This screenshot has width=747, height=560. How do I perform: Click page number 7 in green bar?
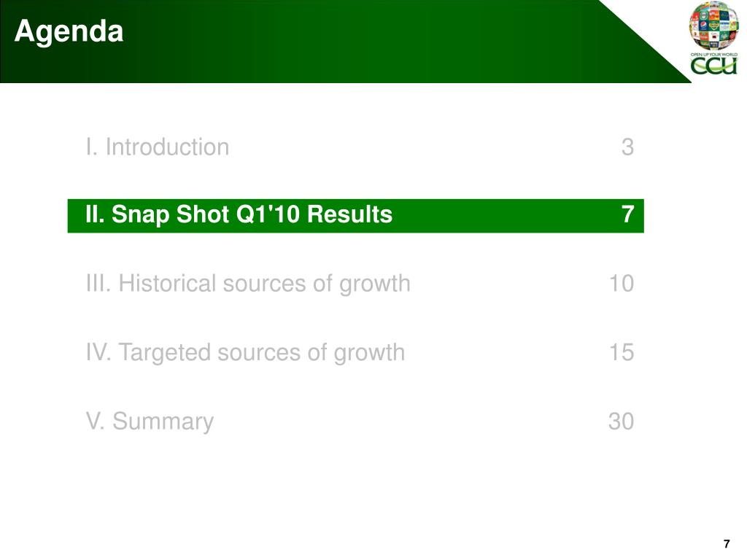(x=628, y=214)
